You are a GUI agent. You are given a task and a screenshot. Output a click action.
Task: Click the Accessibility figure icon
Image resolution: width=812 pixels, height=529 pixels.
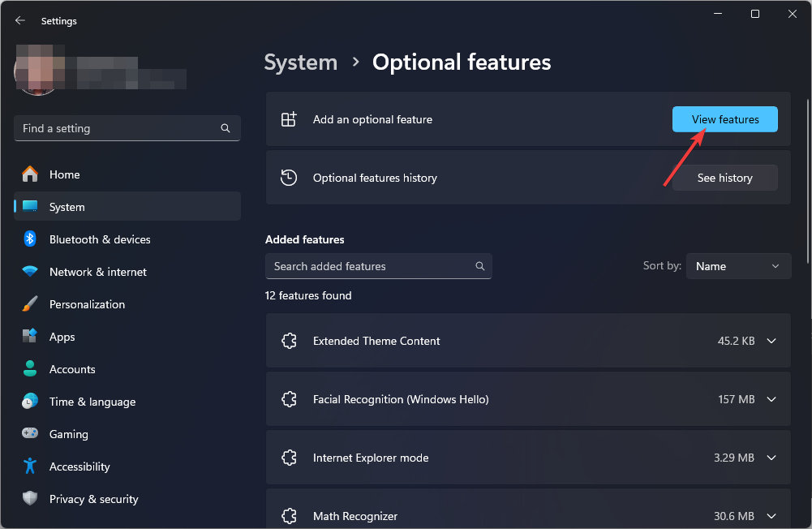(30, 467)
